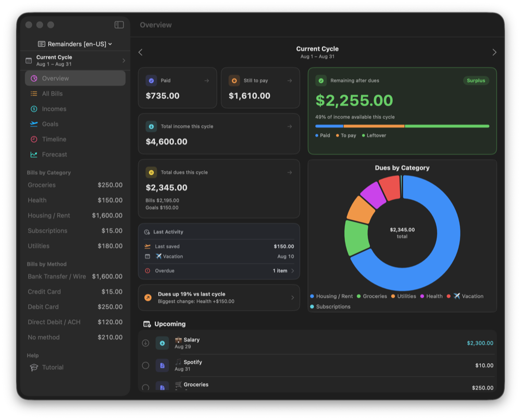Click the Overdue alert icon
Screen dimensions: 521x420
click(147, 271)
